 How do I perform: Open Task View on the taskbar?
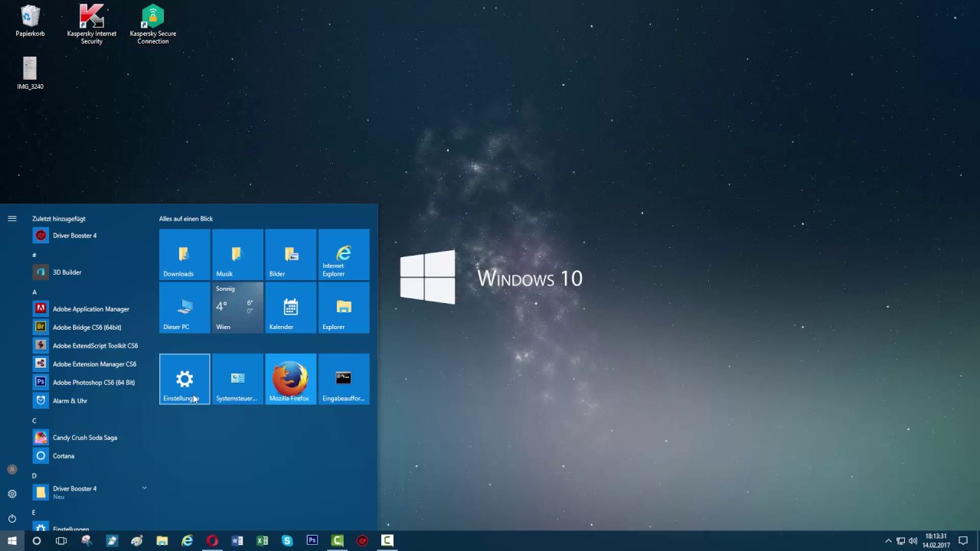pyautogui.click(x=61, y=541)
